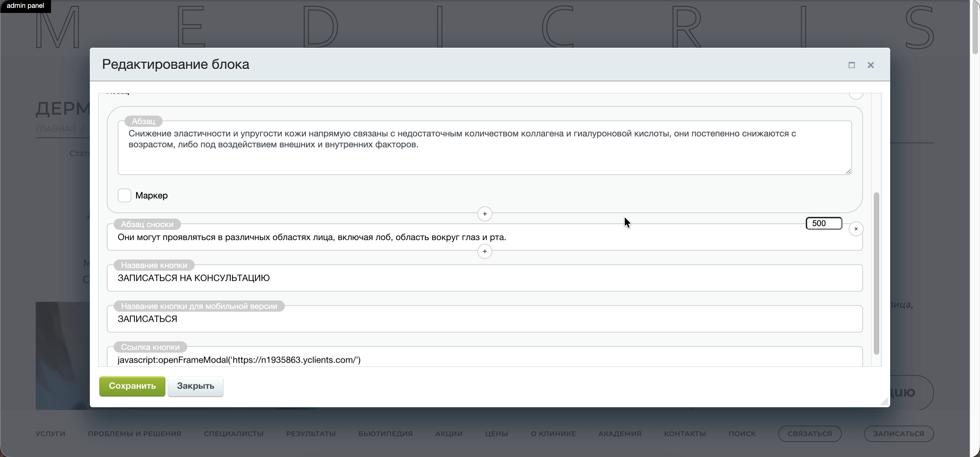Toggle the Маркер checkbox
This screenshot has height=457, width=980.
pos(125,195)
